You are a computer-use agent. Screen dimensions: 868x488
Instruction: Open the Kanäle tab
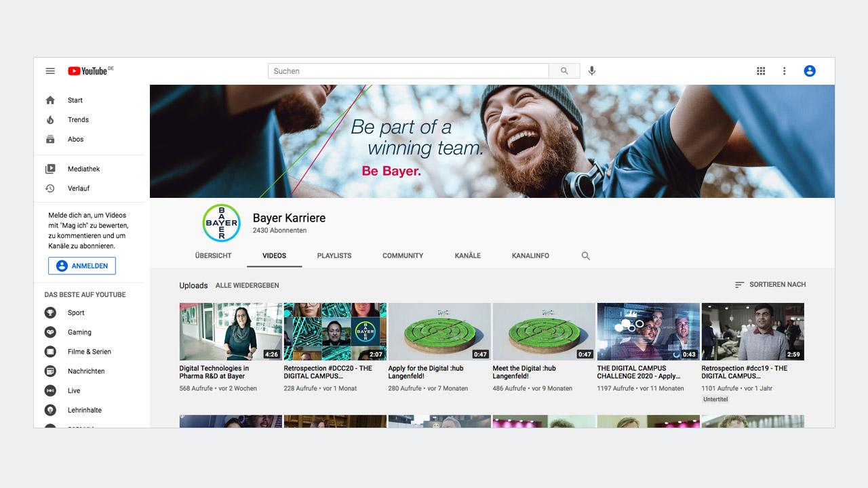[x=468, y=256]
